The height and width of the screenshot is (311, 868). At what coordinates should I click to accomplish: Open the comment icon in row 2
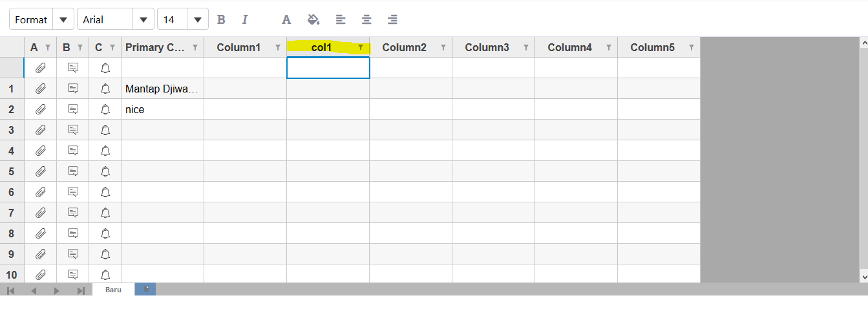pos(73,109)
